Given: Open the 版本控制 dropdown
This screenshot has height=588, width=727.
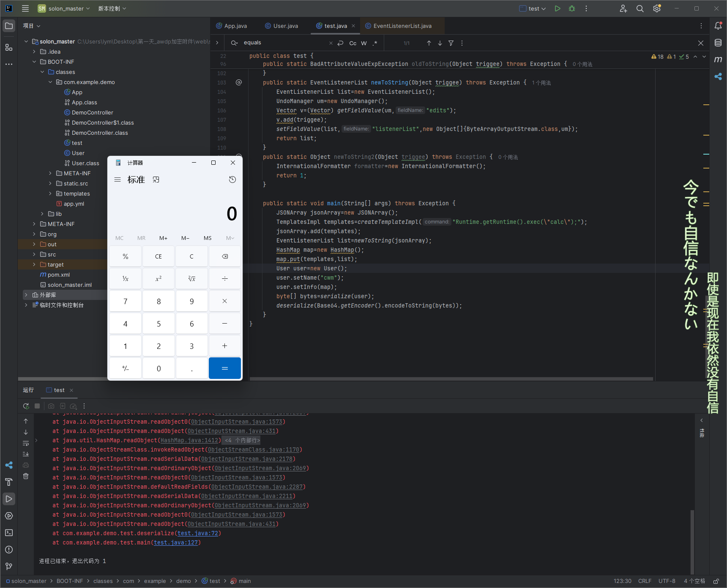Looking at the screenshot, I should (x=112, y=8).
